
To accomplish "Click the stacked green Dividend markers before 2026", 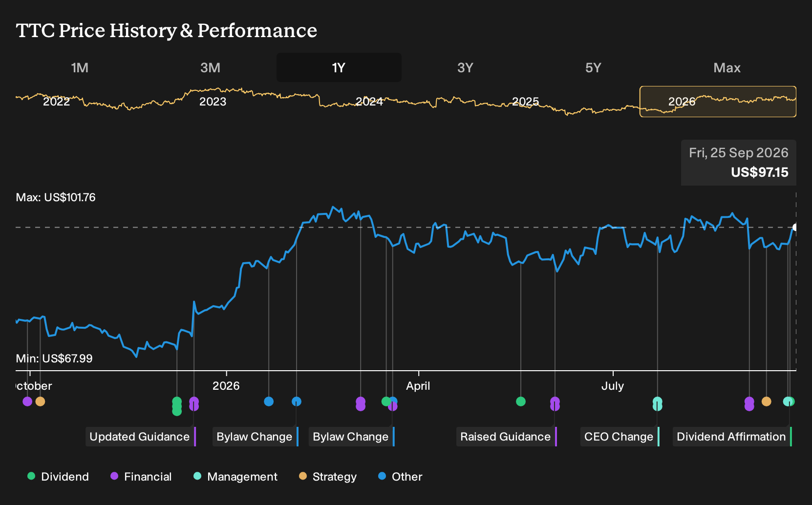I will pos(177,406).
